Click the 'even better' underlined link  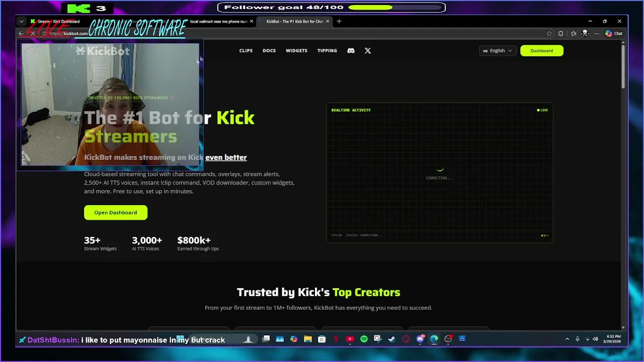pos(226,157)
